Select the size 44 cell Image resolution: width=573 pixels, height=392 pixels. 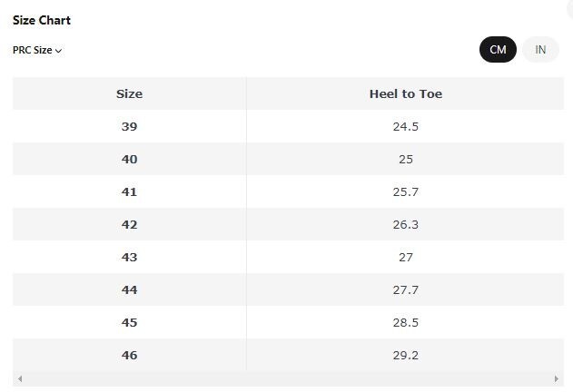pyautogui.click(x=129, y=289)
